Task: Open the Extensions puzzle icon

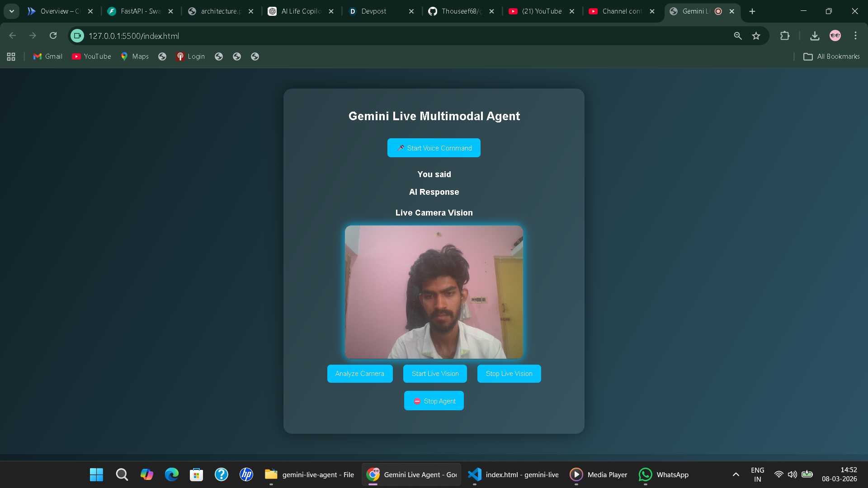Action: point(785,36)
